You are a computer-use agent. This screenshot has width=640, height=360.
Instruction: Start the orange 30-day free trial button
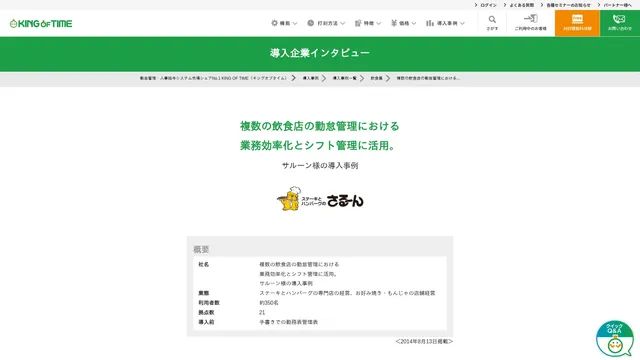click(577, 23)
